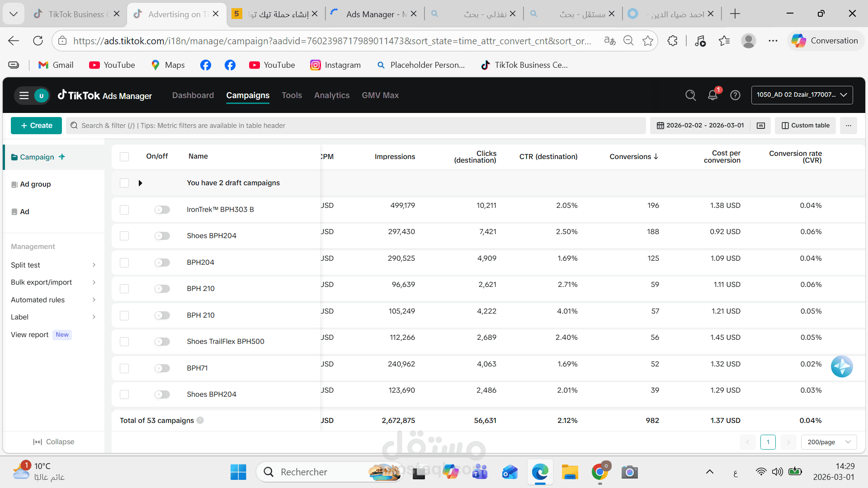
Task: Sort by the Conversions column header
Action: click(x=633, y=157)
